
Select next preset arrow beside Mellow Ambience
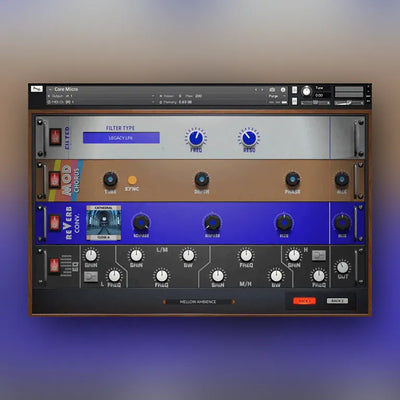tap(233, 302)
